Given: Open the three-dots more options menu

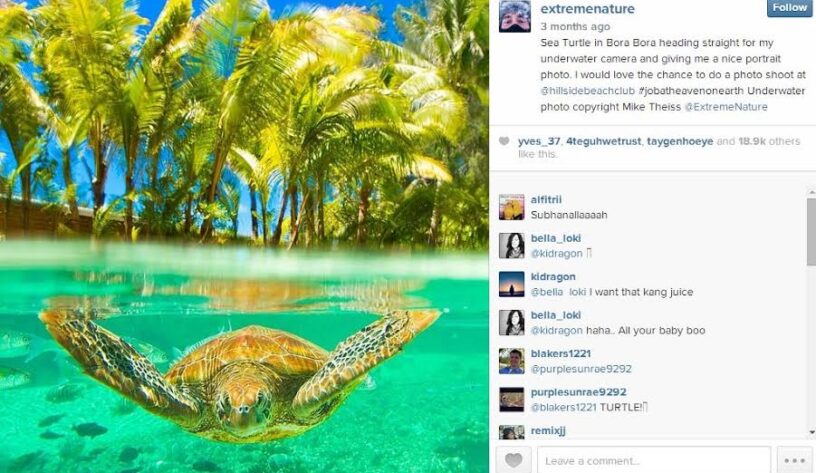Looking at the screenshot, I should click(794, 460).
